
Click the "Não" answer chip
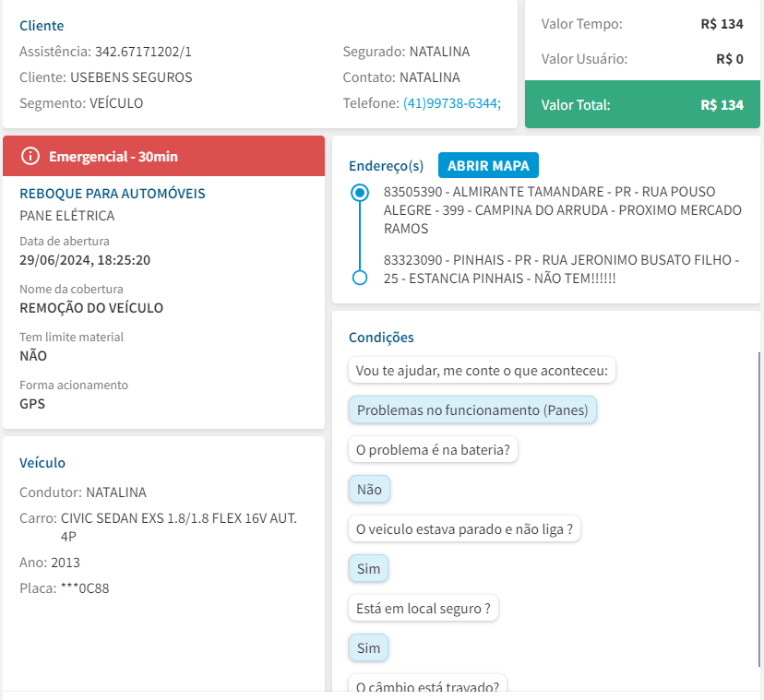(368, 490)
